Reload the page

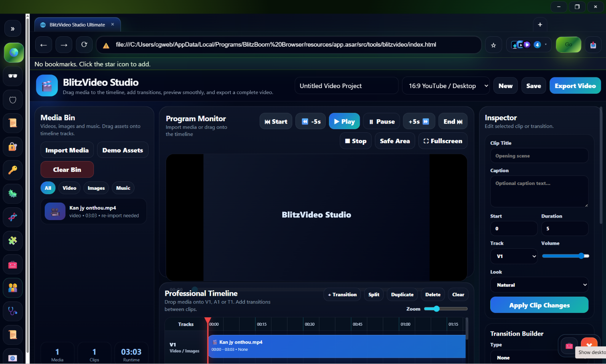pos(84,45)
